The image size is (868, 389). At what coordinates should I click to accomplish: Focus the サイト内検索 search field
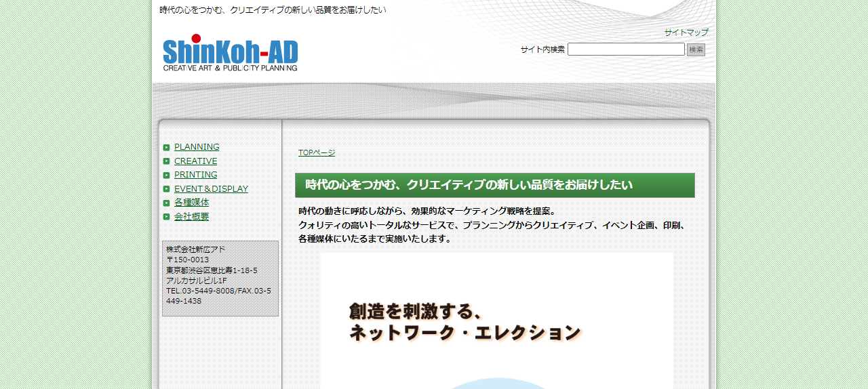pos(626,49)
